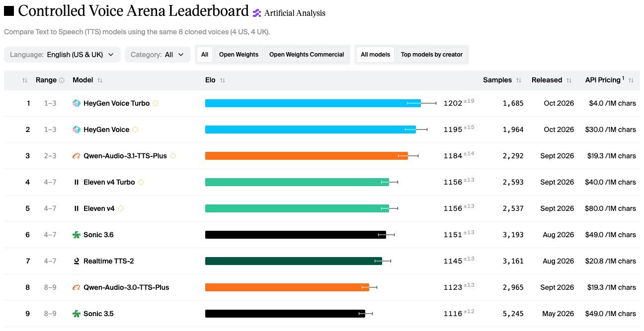Select the Open Weights filter

tap(239, 55)
